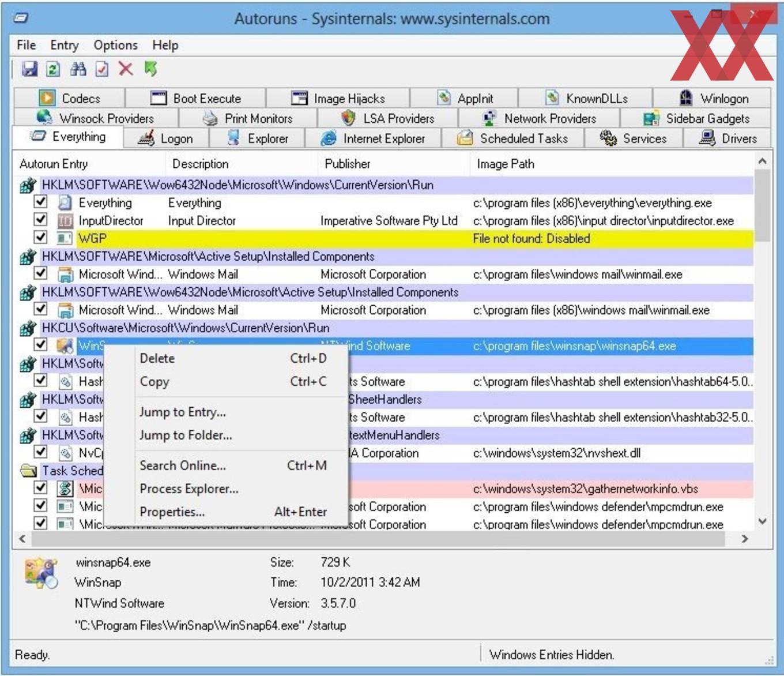
Task: Toggle checkbox for gathernetworkinfo.vbs task row
Action: [40, 488]
